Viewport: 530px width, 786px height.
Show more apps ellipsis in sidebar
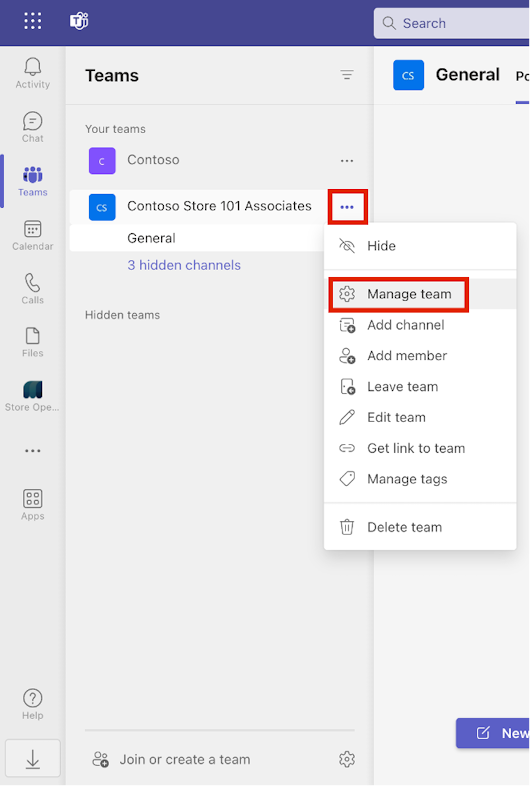[33, 451]
